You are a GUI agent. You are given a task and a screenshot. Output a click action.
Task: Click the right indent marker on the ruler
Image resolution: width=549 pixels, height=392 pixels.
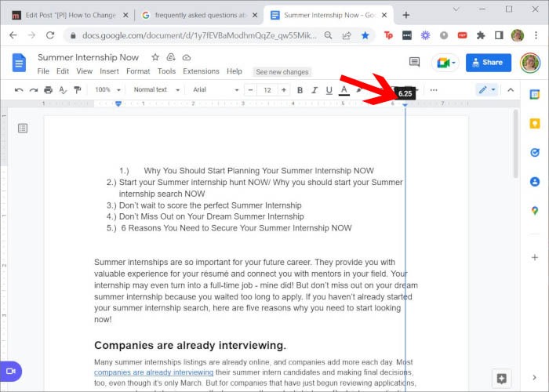(405, 104)
